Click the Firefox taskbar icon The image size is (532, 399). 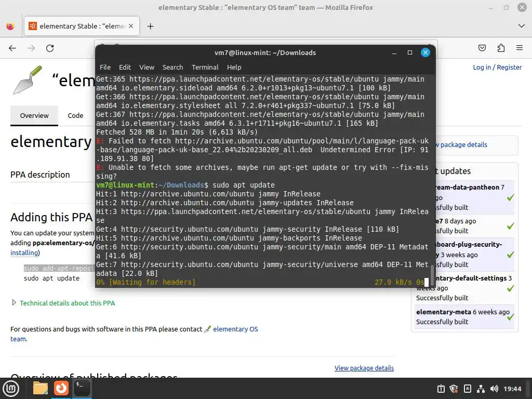(61, 388)
